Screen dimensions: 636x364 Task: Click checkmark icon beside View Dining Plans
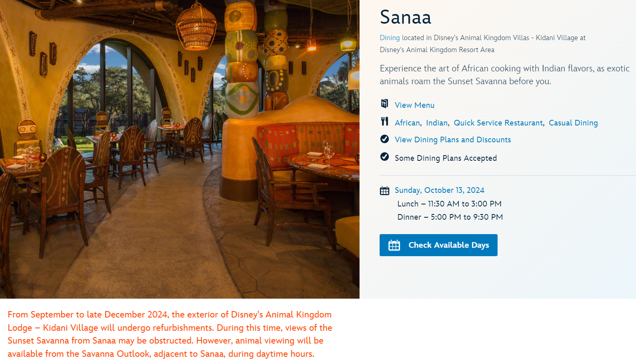tap(384, 139)
